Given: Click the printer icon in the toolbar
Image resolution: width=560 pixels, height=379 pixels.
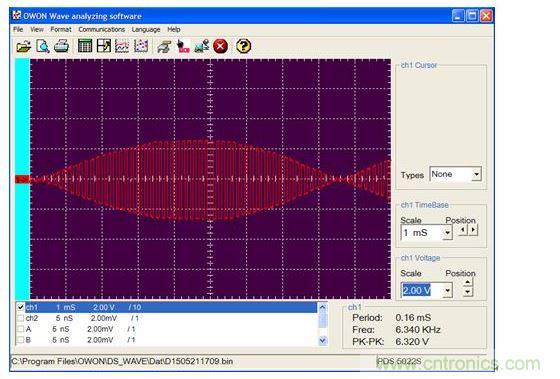Looking at the screenshot, I should 61,46.
